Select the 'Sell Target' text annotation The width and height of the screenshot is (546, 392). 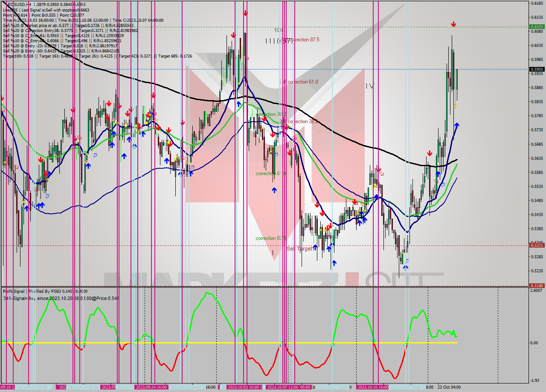coord(299,248)
